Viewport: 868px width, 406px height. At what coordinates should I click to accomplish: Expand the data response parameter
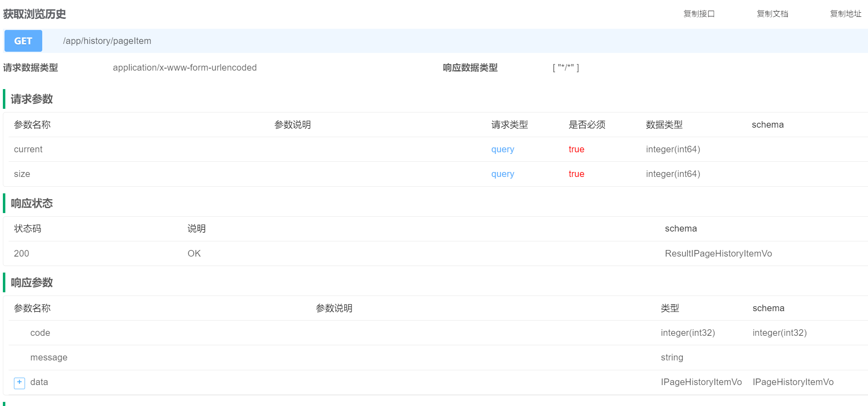19,382
